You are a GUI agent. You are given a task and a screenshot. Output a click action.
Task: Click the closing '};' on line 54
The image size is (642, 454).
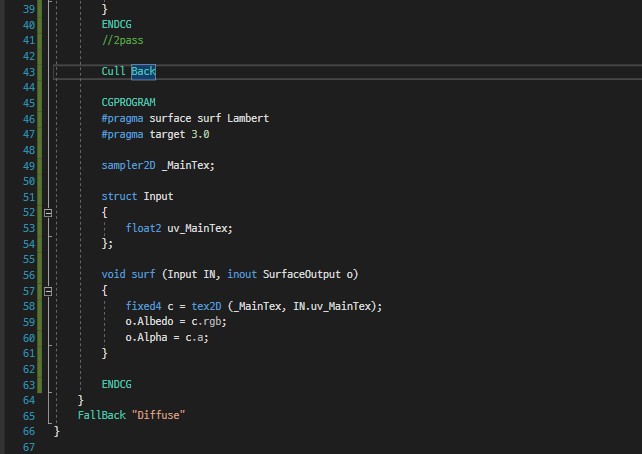[x=107, y=244]
